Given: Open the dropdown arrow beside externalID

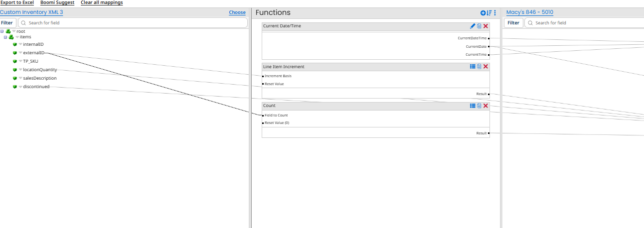Looking at the screenshot, I should tap(20, 53).
